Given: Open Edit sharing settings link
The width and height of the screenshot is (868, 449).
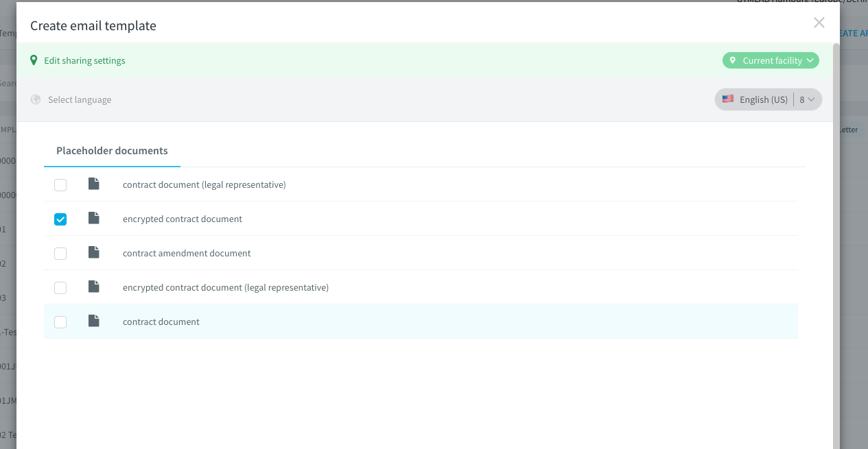Looking at the screenshot, I should [84, 60].
